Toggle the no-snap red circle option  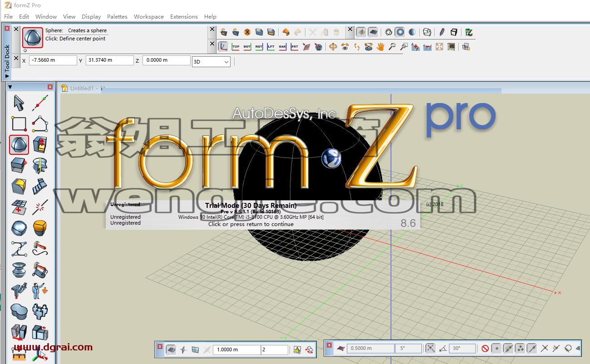(485, 348)
